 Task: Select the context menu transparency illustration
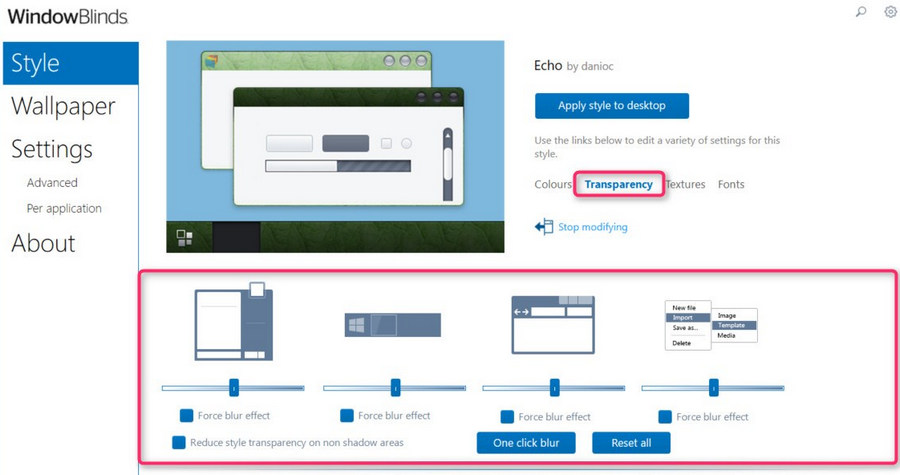pyautogui.click(x=711, y=325)
